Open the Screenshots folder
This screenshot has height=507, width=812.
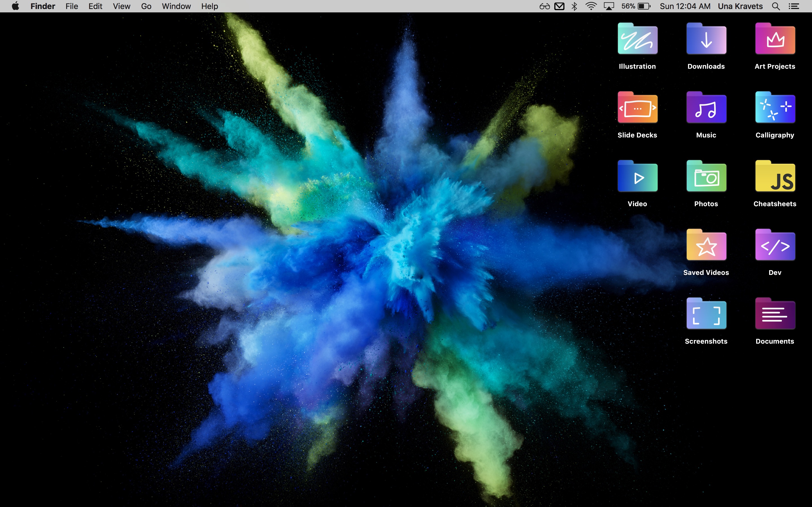point(706,314)
